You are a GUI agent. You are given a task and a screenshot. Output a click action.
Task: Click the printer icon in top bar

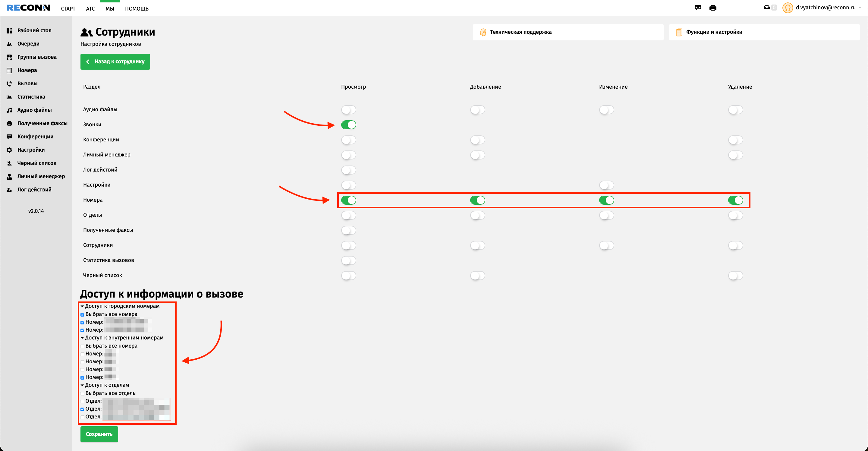[713, 8]
